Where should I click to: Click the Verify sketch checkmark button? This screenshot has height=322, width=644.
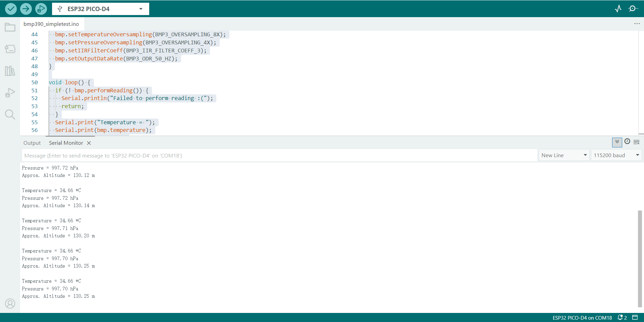[x=11, y=9]
